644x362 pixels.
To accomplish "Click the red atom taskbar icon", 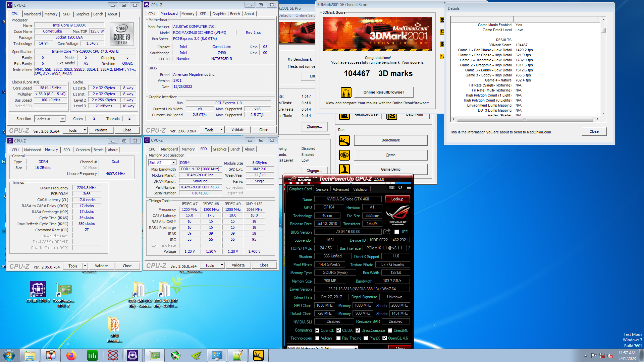I will click(113, 355).
